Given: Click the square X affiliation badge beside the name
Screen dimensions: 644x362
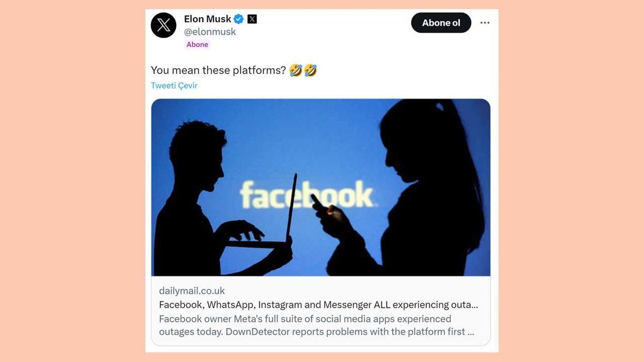Looking at the screenshot, I should (x=252, y=18).
